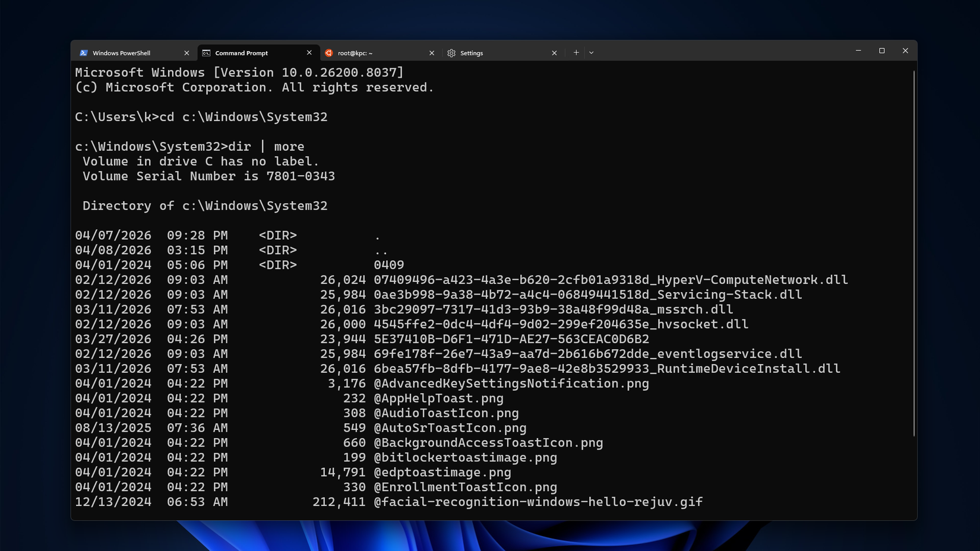
Task: Maximize the Terminal window
Action: [x=882, y=51]
